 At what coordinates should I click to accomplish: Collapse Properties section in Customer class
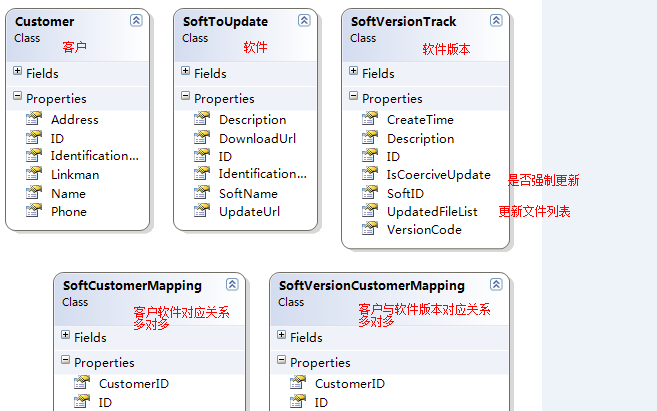[17, 96]
